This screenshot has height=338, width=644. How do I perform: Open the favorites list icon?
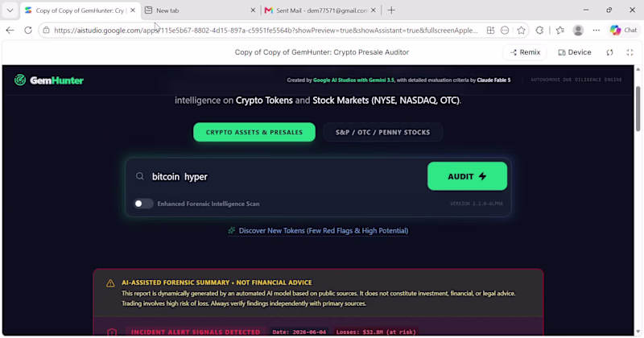[560, 30]
